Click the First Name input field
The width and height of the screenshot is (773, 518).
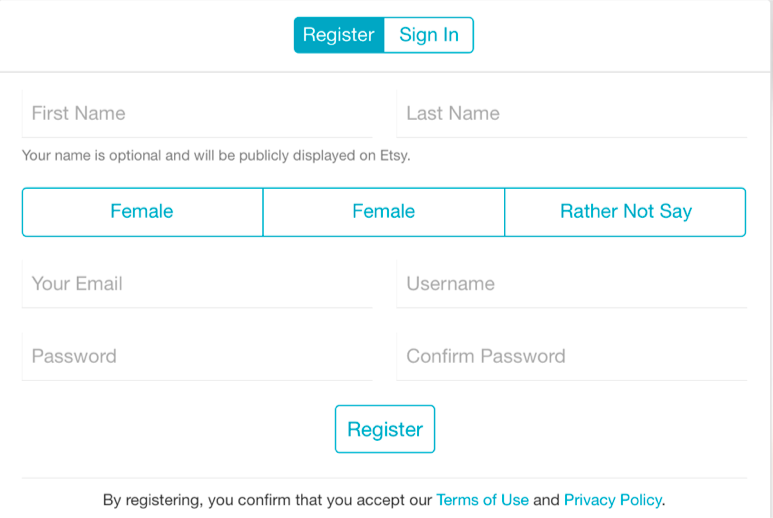[x=197, y=113]
